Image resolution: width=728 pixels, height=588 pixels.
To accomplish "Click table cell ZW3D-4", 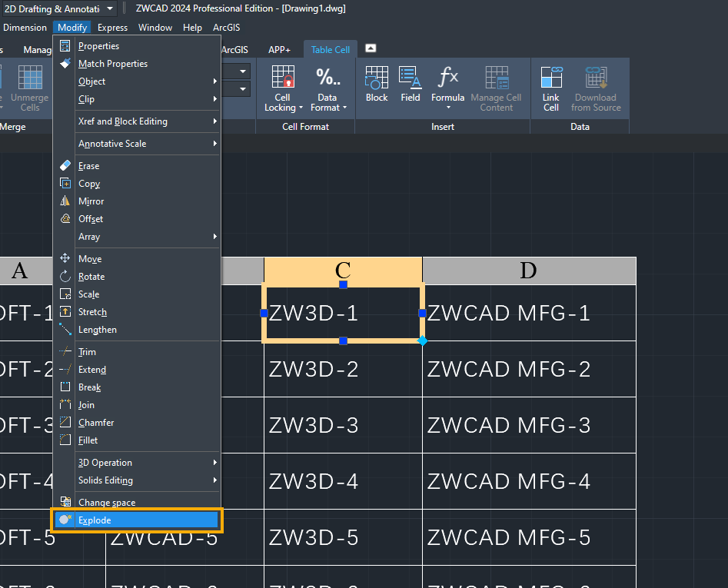I will point(343,481).
